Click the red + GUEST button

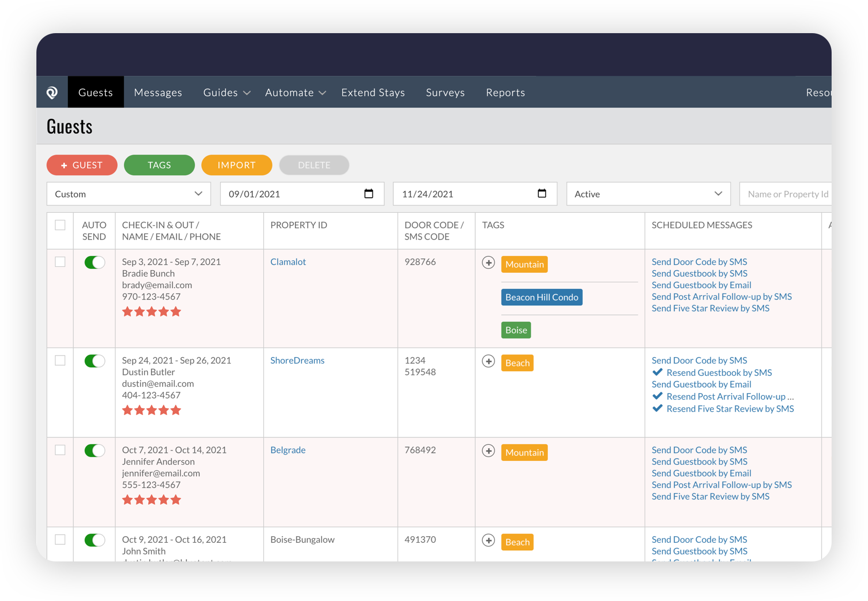pyautogui.click(x=82, y=165)
